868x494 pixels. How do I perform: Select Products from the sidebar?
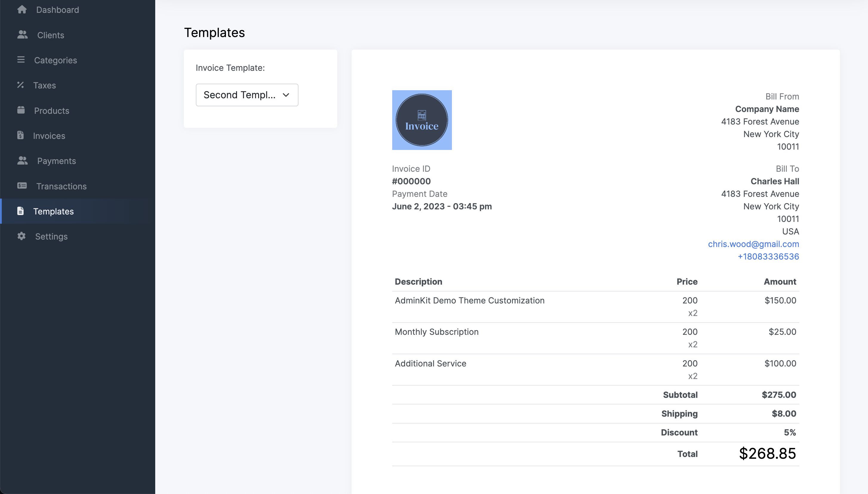(52, 111)
